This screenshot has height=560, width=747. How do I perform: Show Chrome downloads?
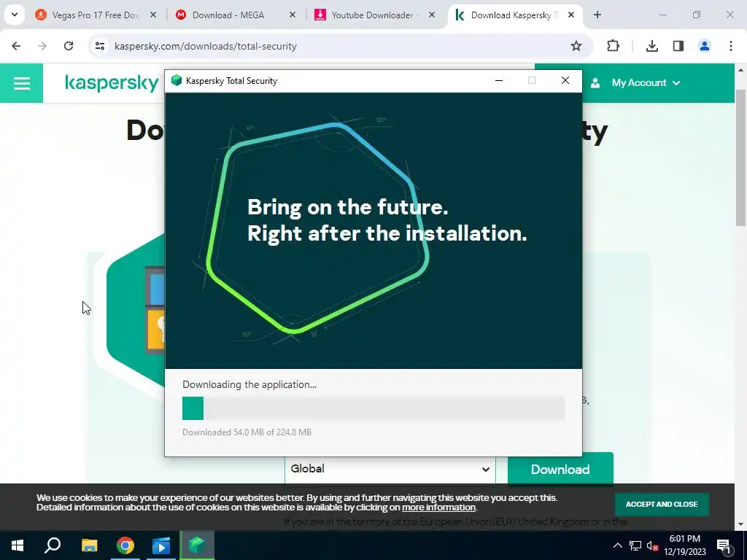[x=652, y=46]
